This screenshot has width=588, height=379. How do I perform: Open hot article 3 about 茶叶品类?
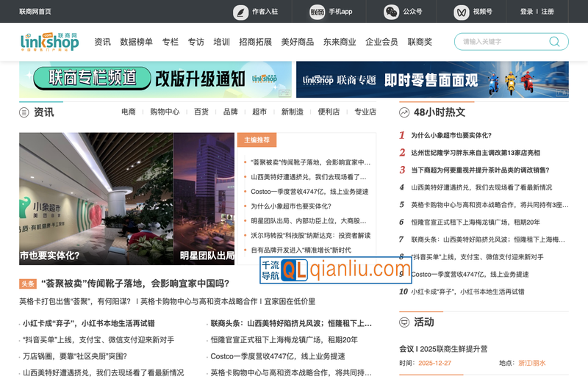pos(480,170)
